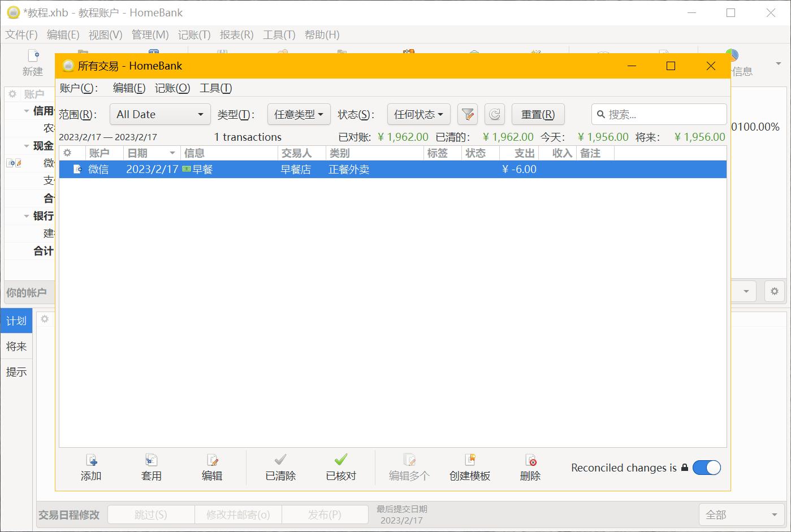Image resolution: width=791 pixels, height=532 pixels.
Task: Open the 编辑(E) menu in the 所有交易 window
Action: pyautogui.click(x=129, y=88)
